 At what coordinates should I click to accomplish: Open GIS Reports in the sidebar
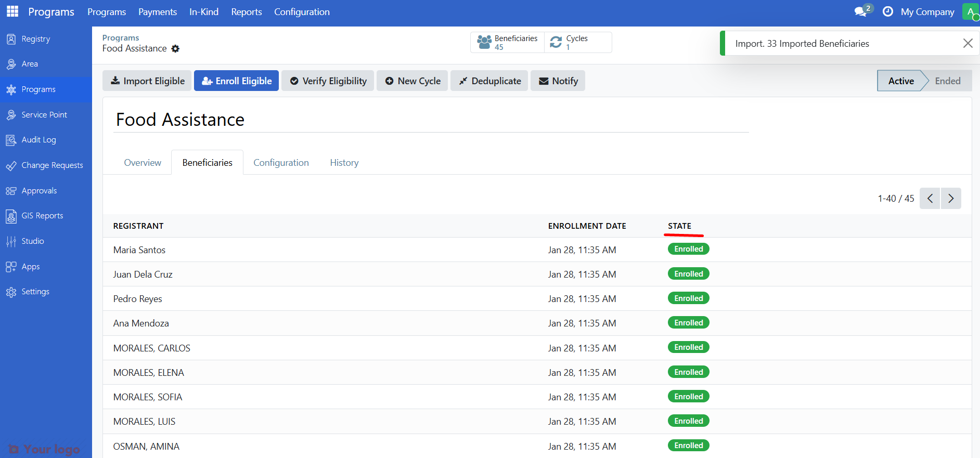pos(42,216)
